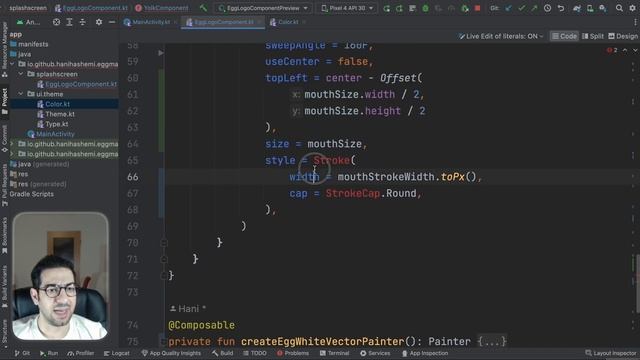The image size is (640, 360).
Task: Switch editor to Code view mode
Action: pyautogui.click(x=564, y=36)
